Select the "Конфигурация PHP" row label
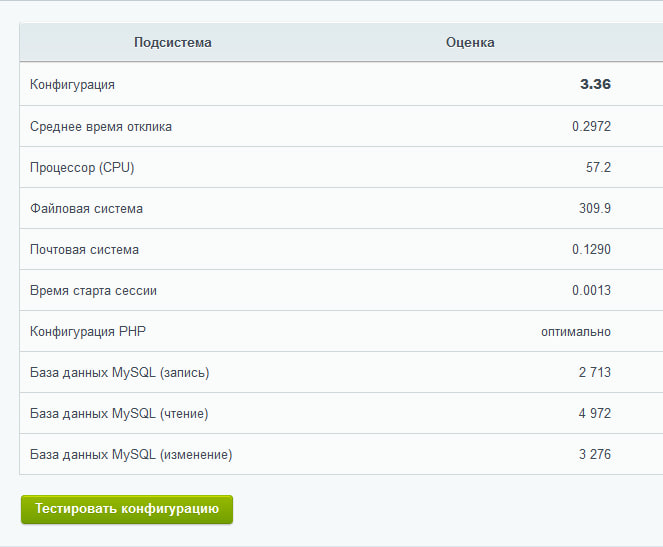This screenshot has width=663, height=547. [x=87, y=332]
